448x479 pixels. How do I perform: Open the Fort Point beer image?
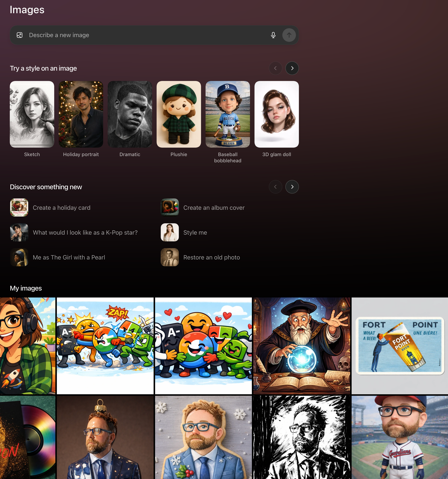click(400, 345)
